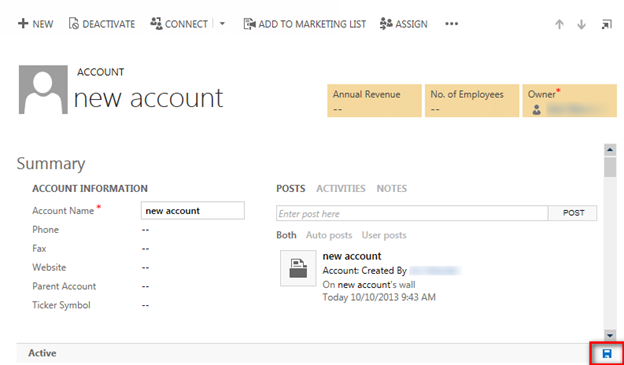Screen dimensions: 624x365
Task: Click the ASSIGN command
Action: point(404,24)
